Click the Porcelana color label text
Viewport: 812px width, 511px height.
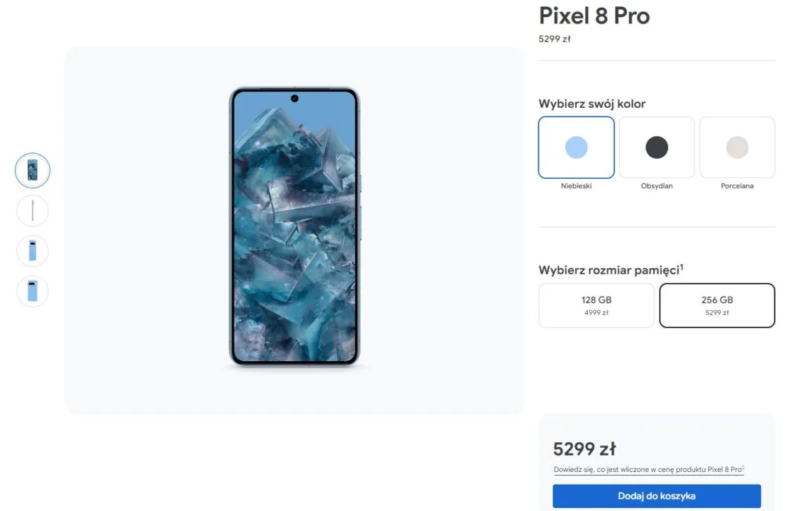click(x=737, y=186)
